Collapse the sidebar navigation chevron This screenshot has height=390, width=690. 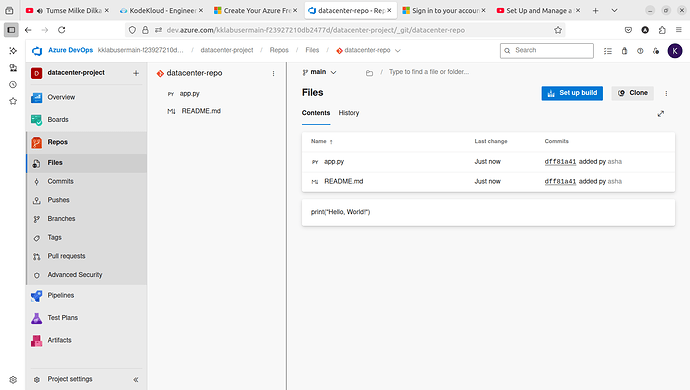[136, 379]
